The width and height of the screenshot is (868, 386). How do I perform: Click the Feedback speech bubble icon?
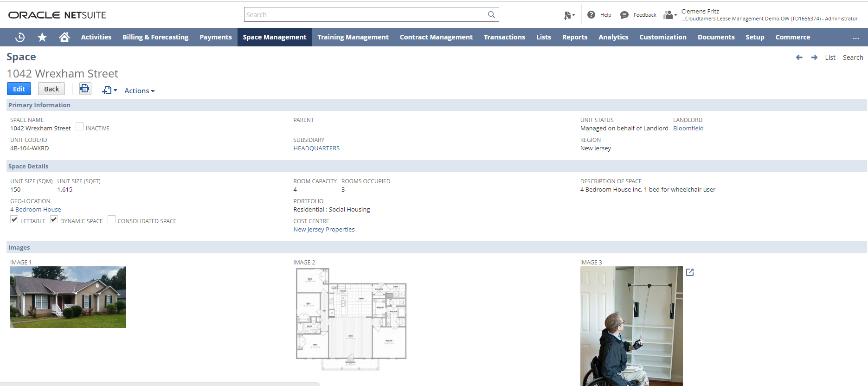[624, 15]
